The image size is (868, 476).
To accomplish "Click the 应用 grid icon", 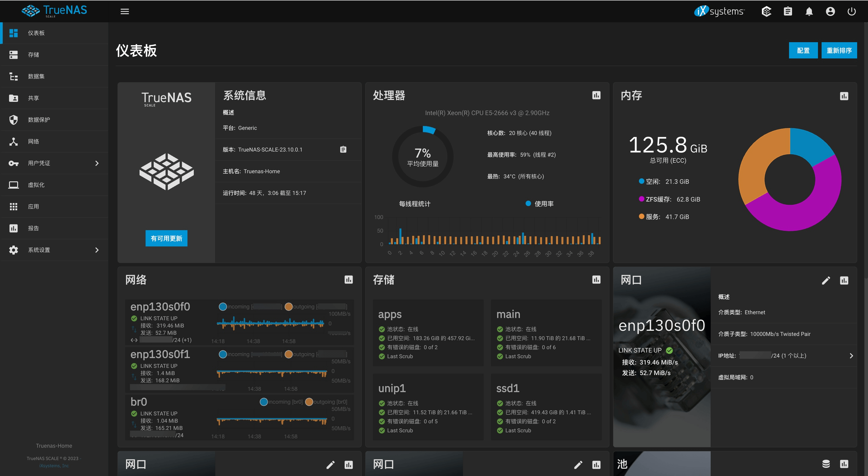I will pos(14,206).
